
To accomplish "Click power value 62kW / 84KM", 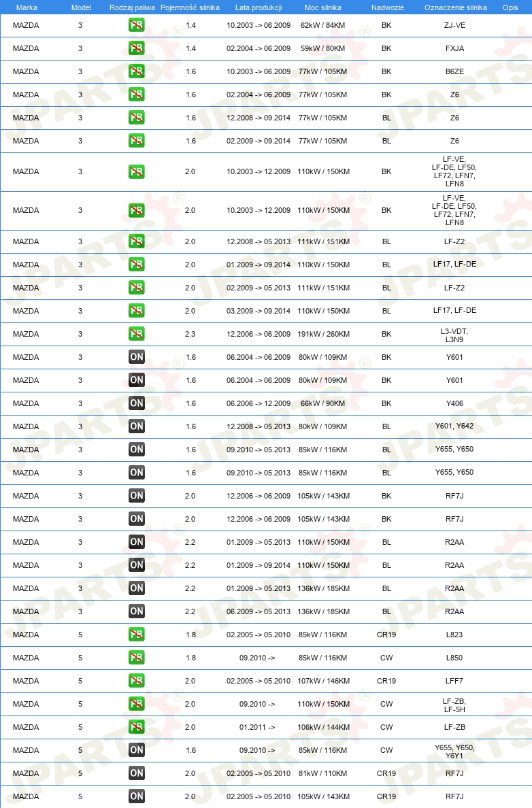I will click(322, 25).
